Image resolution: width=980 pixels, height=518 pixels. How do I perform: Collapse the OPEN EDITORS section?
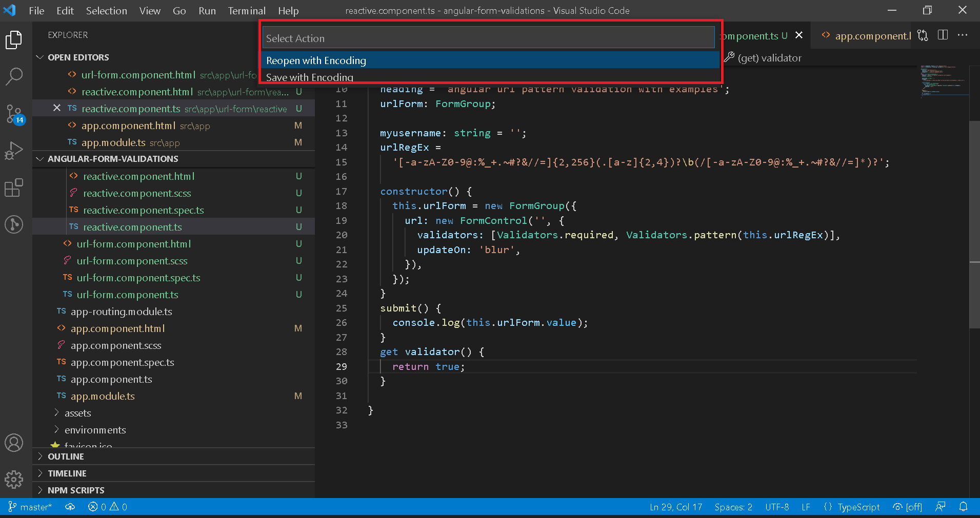click(72, 57)
